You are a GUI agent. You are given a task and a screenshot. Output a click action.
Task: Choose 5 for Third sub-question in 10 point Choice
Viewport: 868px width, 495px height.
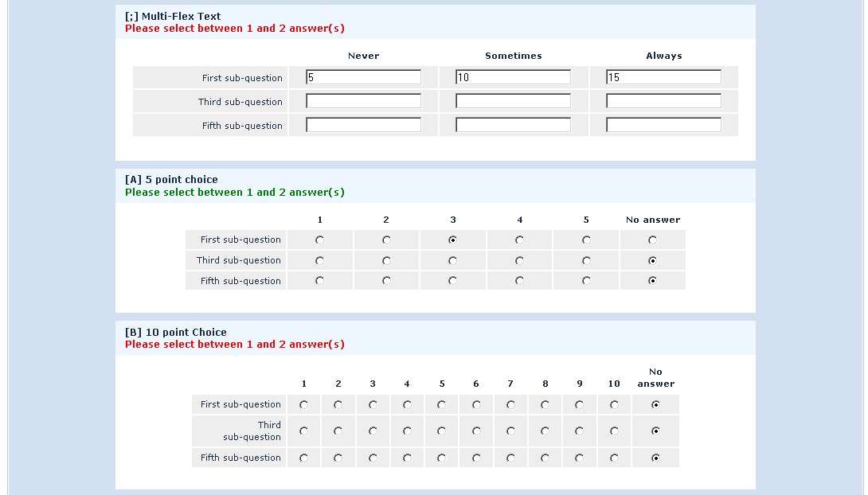click(x=442, y=431)
